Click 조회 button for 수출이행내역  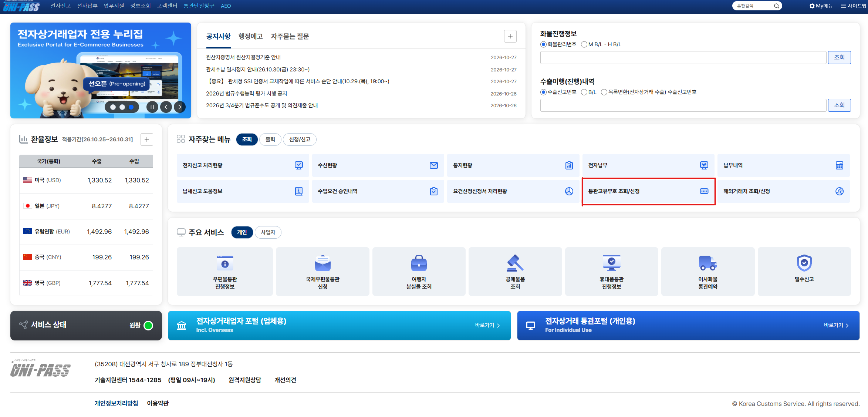click(839, 105)
